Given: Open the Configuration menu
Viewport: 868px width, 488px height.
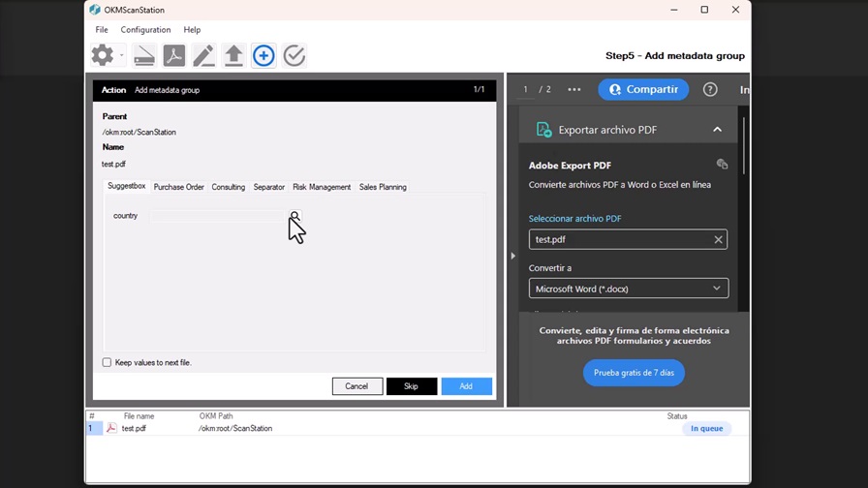Looking at the screenshot, I should pos(145,30).
